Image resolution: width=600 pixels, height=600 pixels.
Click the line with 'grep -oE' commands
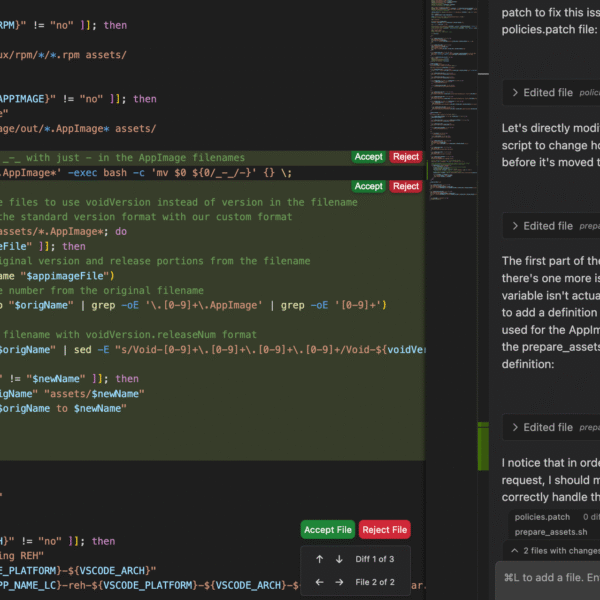193,305
